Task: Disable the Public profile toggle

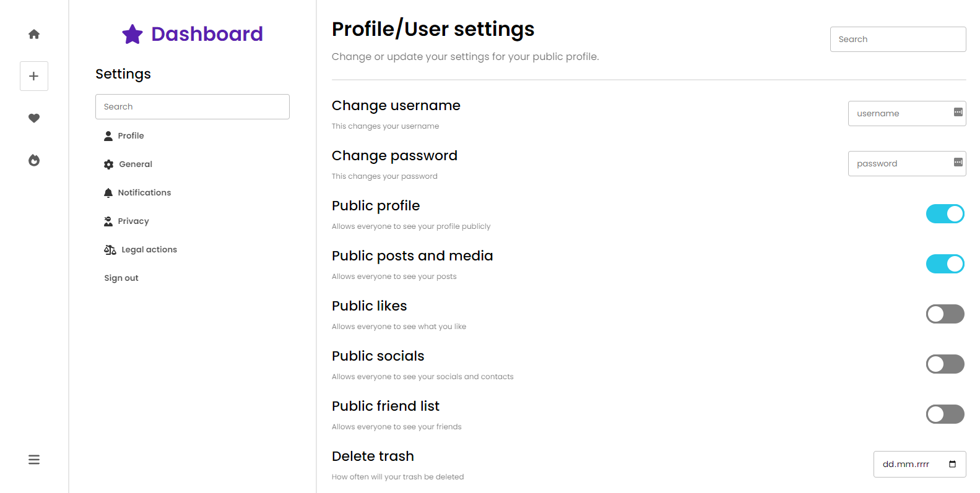Action: 945,214
